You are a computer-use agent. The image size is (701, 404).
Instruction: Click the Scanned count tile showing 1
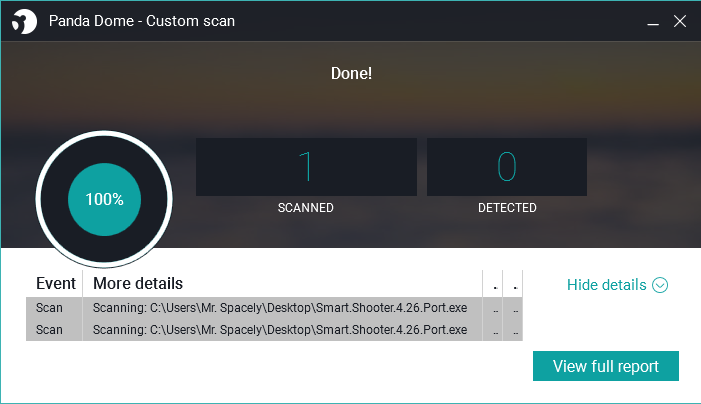(x=306, y=167)
